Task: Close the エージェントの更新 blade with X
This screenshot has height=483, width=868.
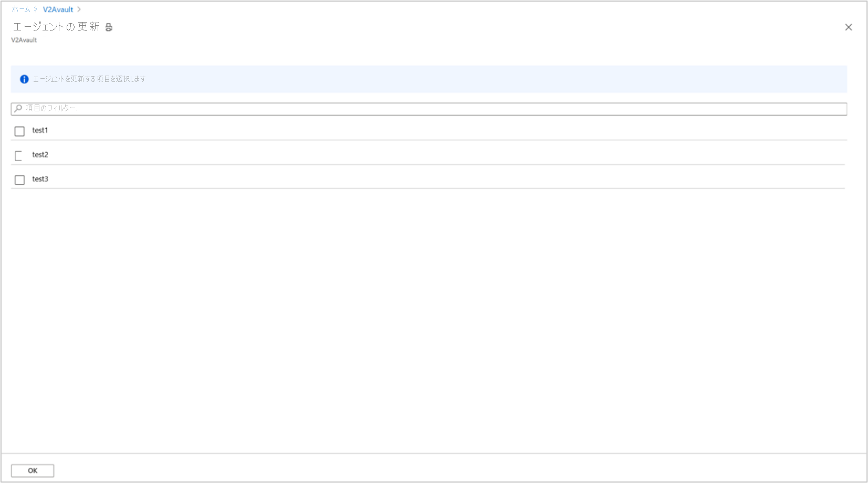Action: tap(848, 27)
